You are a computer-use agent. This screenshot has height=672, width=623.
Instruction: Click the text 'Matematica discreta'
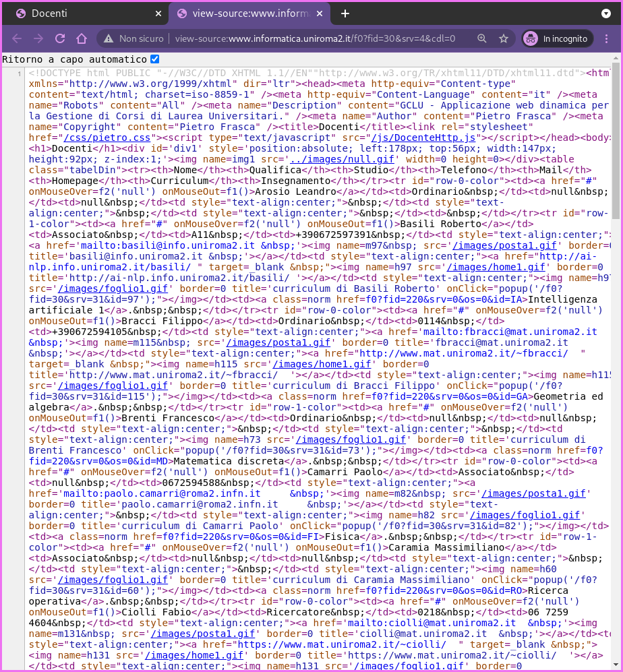tap(229, 461)
